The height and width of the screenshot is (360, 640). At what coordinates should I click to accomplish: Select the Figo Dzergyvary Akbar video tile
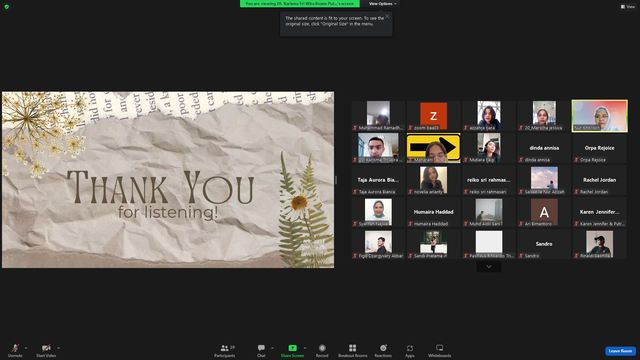tap(378, 244)
